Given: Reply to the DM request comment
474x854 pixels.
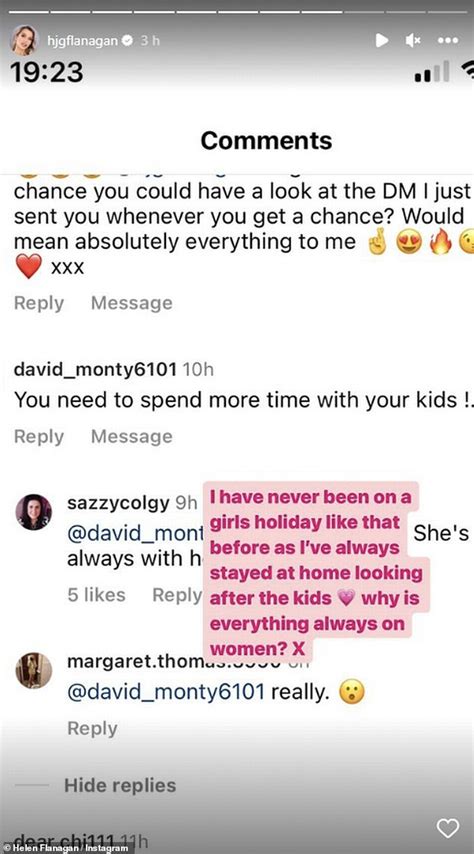Looking at the screenshot, I should pyautogui.click(x=39, y=303).
